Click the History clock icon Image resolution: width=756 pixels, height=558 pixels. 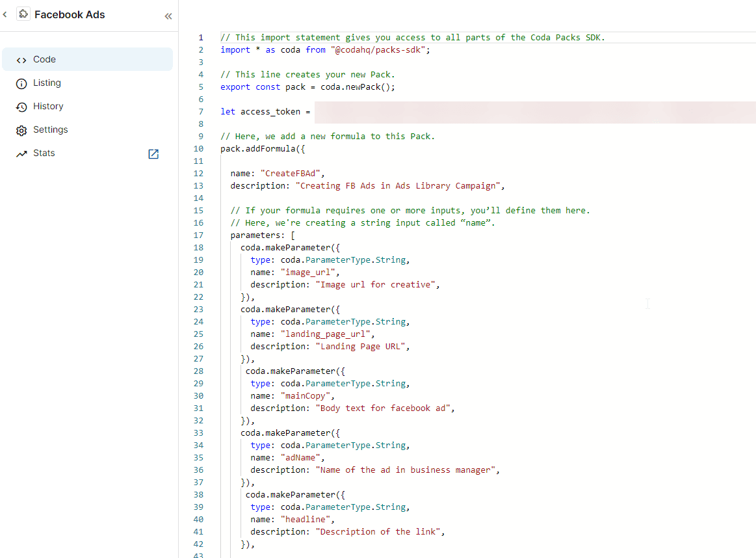[x=21, y=107]
